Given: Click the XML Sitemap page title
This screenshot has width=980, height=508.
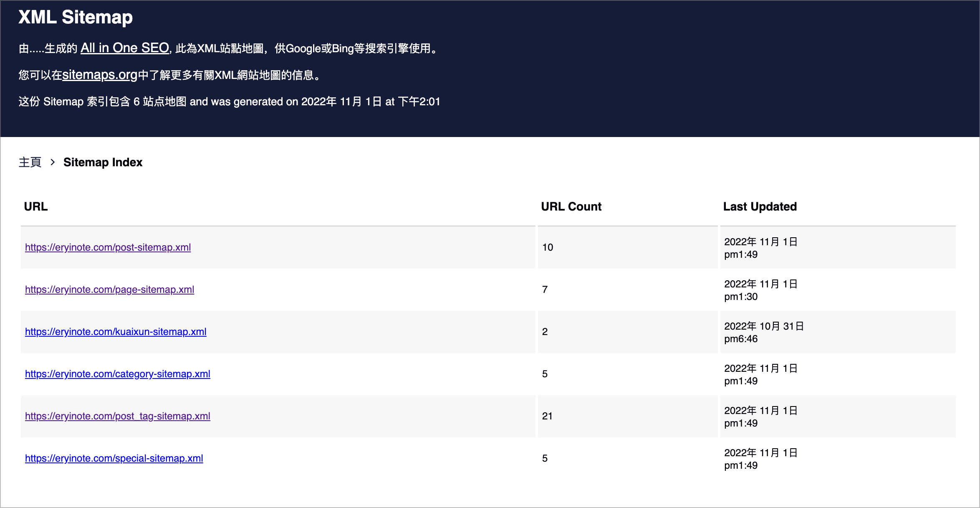Looking at the screenshot, I should click(x=76, y=17).
